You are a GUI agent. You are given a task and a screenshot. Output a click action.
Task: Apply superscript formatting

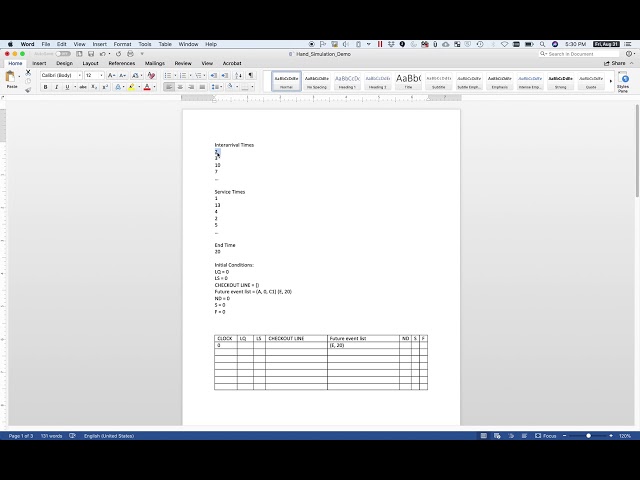pos(105,87)
